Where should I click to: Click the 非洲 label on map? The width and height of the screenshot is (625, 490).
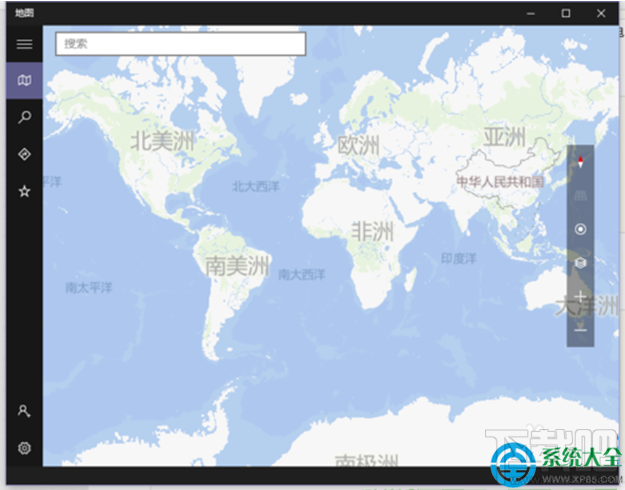coord(372,232)
